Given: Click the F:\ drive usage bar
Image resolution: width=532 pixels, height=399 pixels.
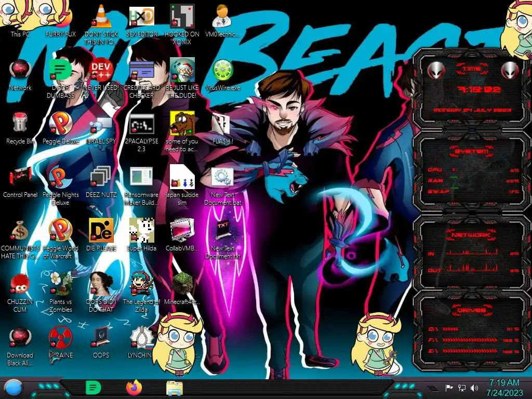Looking at the screenshot, I should pos(470,340).
